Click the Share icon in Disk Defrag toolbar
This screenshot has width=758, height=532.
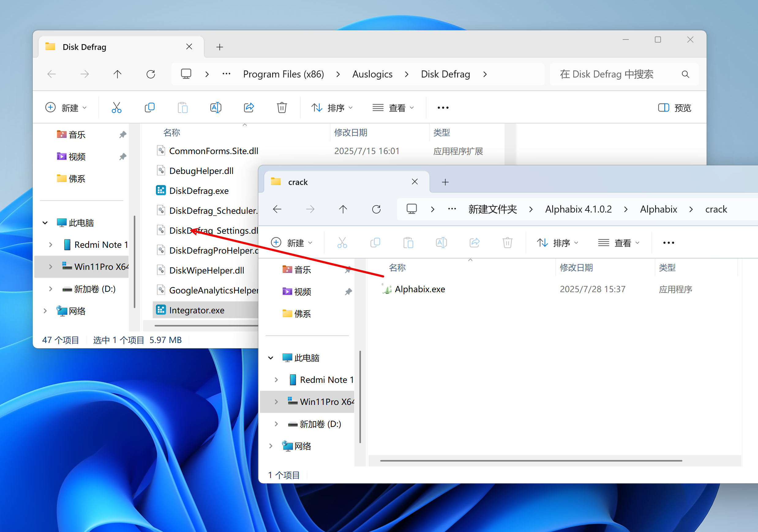tap(249, 108)
